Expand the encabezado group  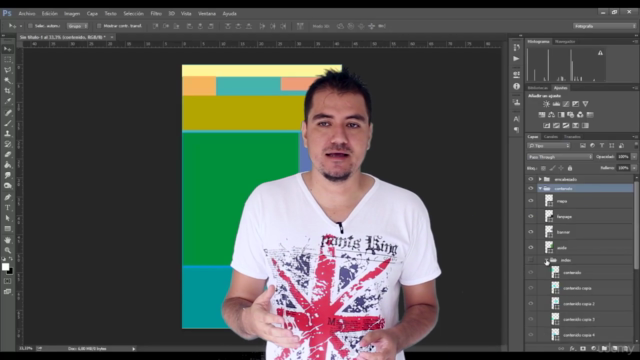[x=540, y=179]
